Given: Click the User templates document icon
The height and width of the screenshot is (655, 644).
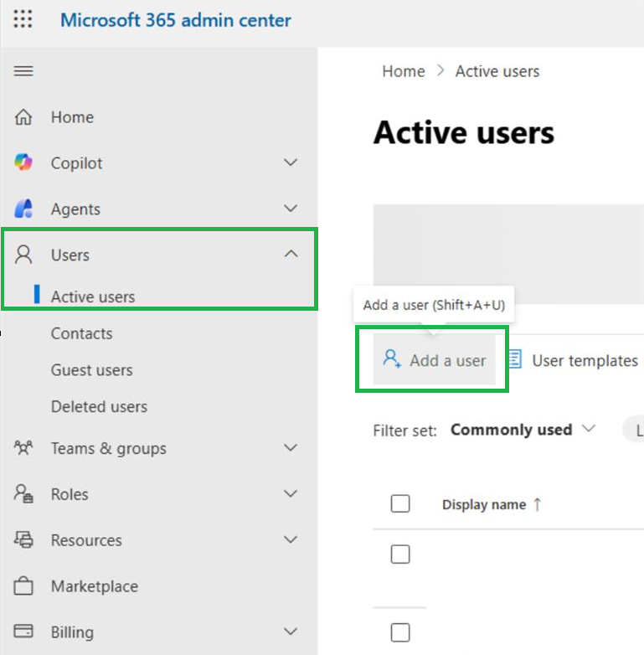Looking at the screenshot, I should coord(515,359).
